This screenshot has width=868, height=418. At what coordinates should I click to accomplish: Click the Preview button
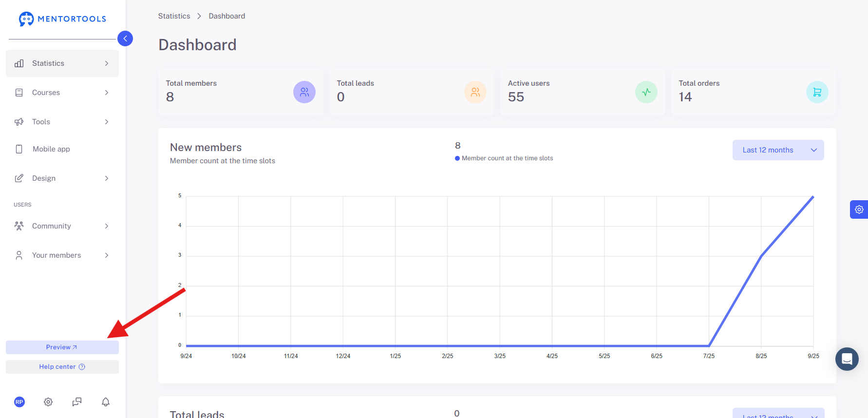coord(62,347)
